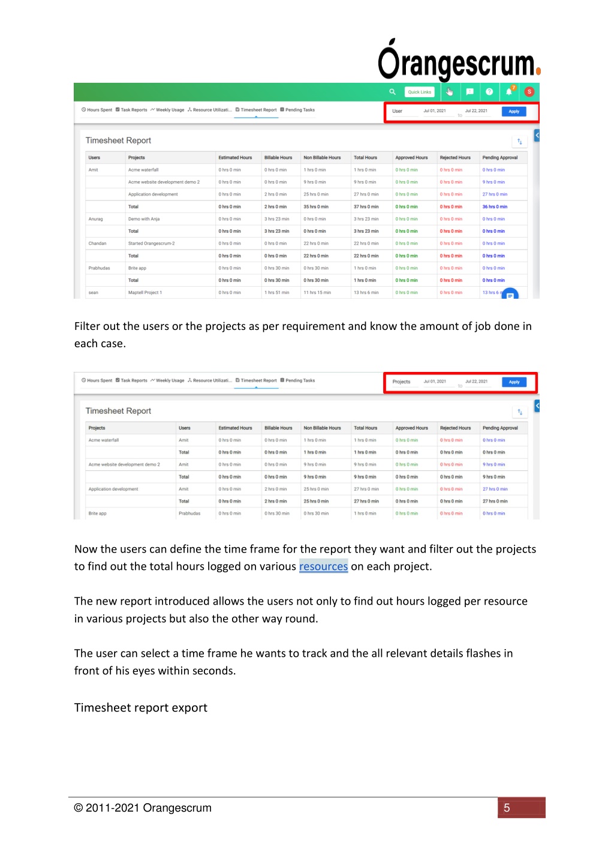This screenshot has width=614, height=868.
Task: Select Timesheet Report tab under the green header
Action: (256, 110)
